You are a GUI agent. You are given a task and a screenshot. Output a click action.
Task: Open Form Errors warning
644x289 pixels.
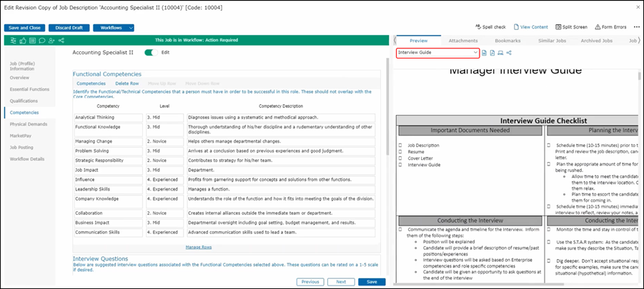pos(610,26)
